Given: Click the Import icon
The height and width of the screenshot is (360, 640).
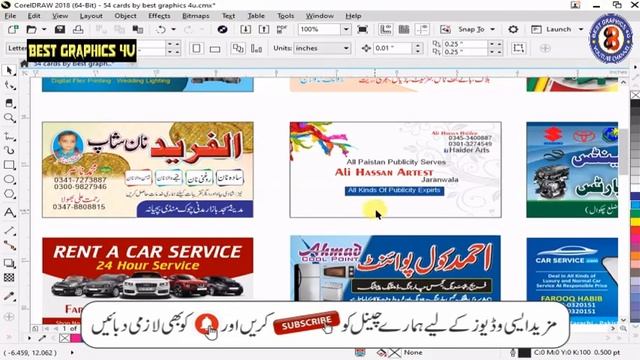Looking at the screenshot, I should click(x=245, y=29).
